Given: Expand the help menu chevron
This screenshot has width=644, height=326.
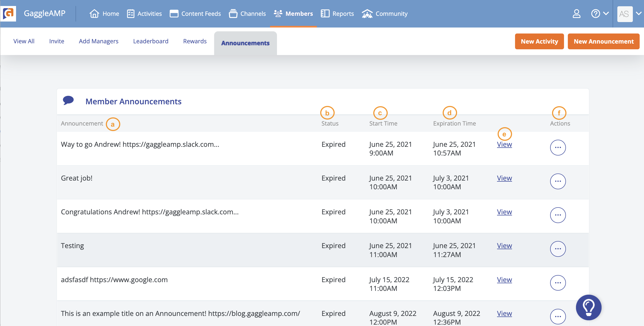Looking at the screenshot, I should click(x=606, y=13).
